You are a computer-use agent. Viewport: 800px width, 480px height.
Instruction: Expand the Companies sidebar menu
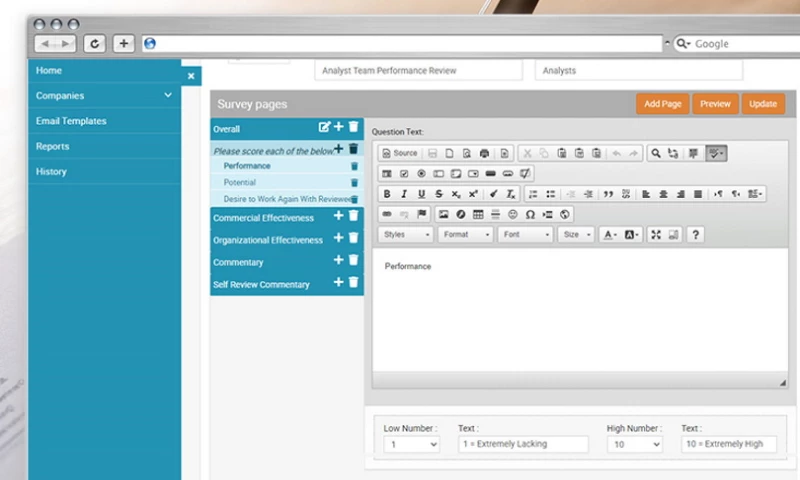click(x=104, y=95)
